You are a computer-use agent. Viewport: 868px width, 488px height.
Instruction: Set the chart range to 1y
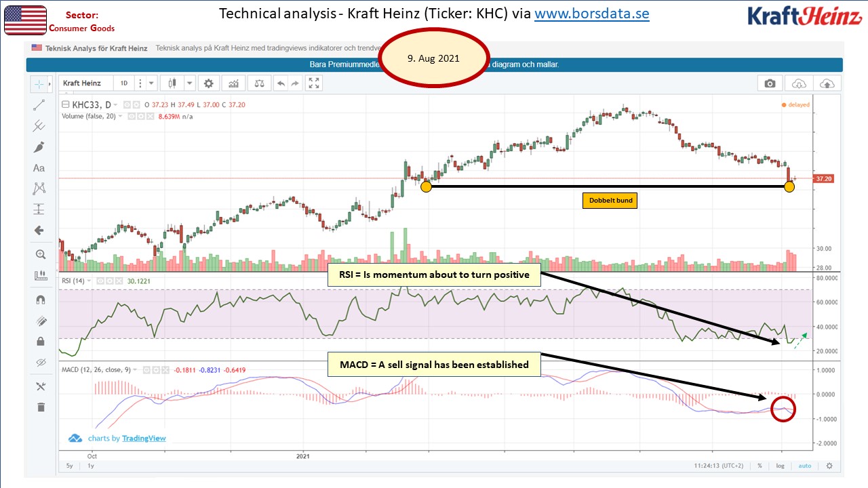[91, 466]
